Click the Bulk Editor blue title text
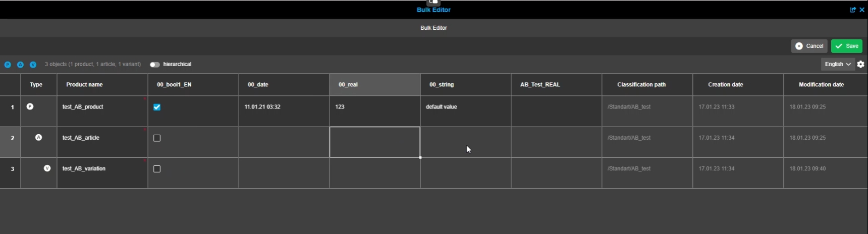 pos(433,10)
